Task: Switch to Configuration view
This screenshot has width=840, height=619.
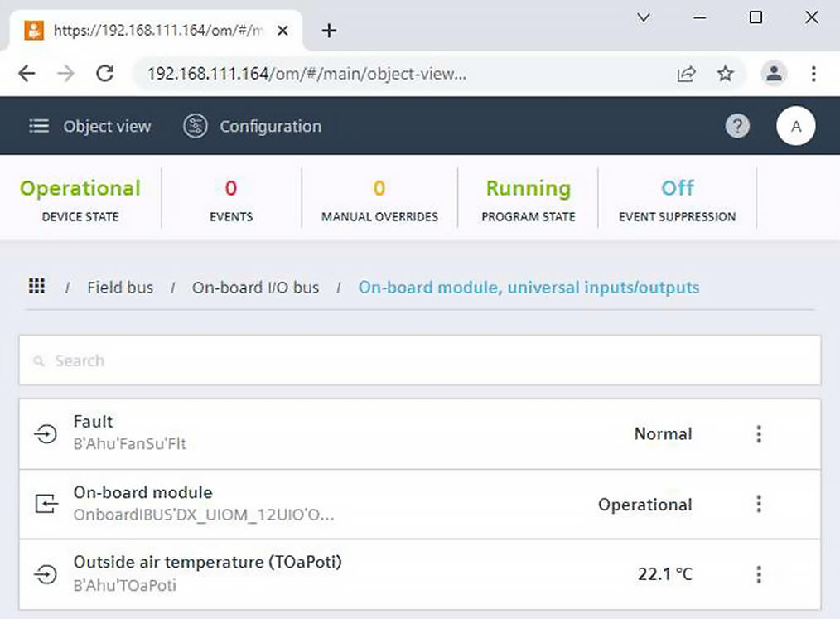Action: coord(269,126)
